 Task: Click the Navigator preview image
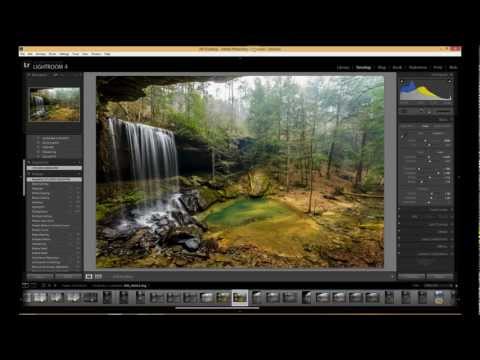pyautogui.click(x=55, y=104)
